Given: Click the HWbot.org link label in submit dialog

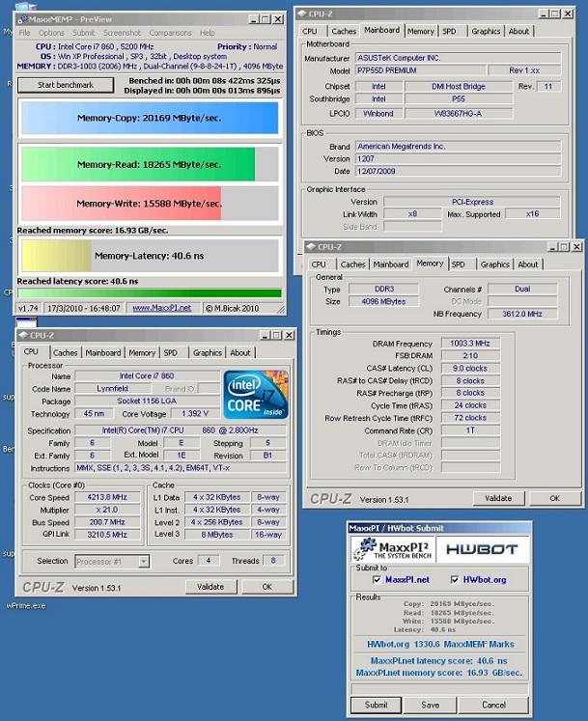Looking at the screenshot, I should click(485, 580).
